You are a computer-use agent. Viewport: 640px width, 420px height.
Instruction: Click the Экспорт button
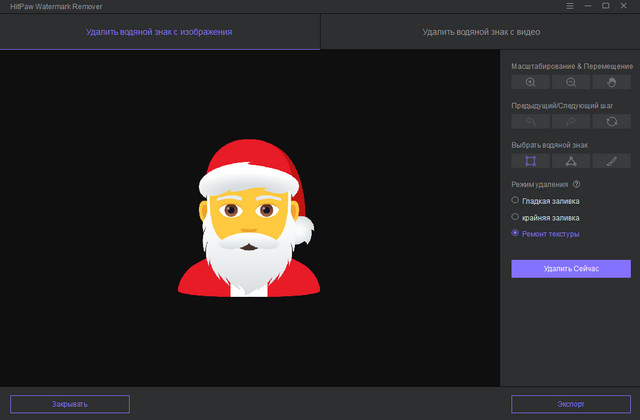click(571, 404)
